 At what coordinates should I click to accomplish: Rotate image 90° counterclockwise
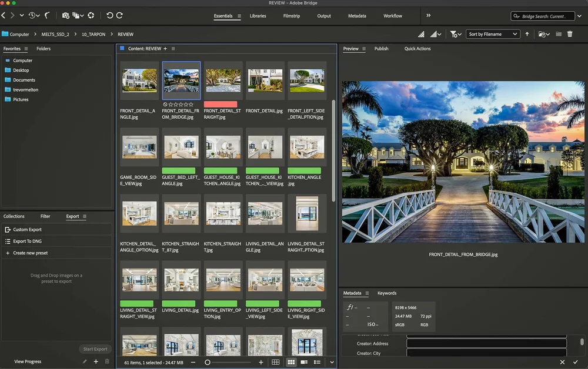tap(109, 15)
